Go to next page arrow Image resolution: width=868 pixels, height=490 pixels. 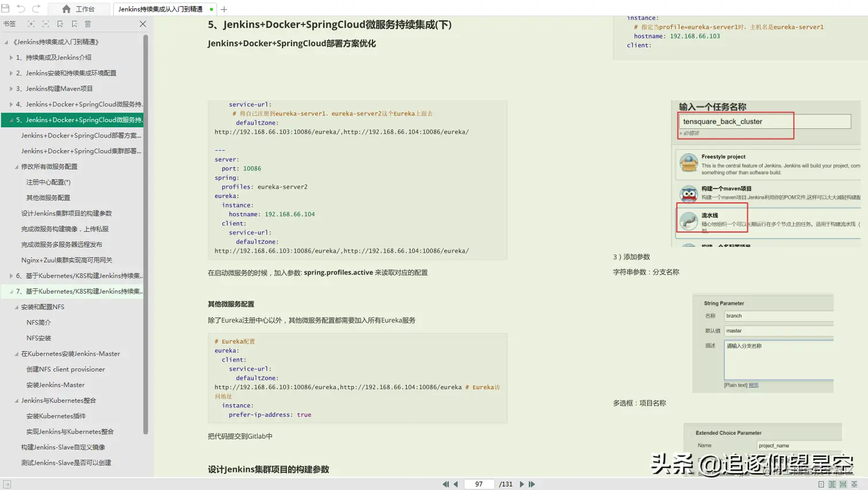pos(522,484)
